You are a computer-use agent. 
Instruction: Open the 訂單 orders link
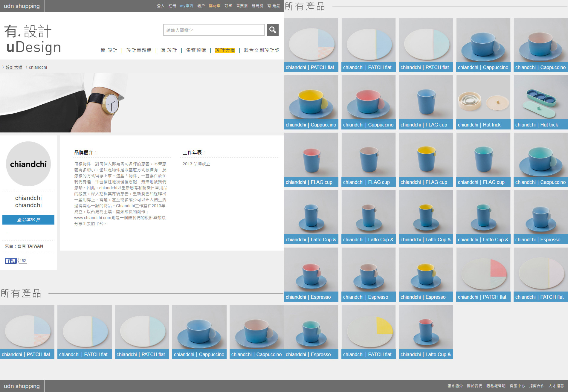(228, 6)
